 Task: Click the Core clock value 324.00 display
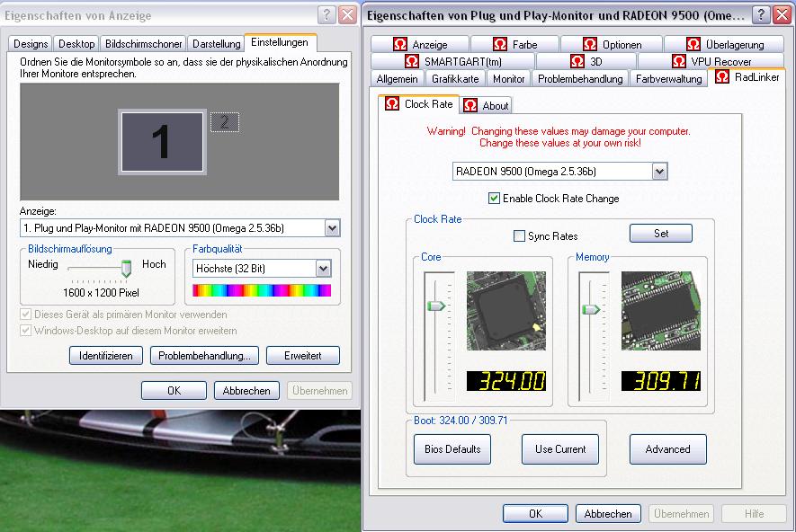[506, 381]
